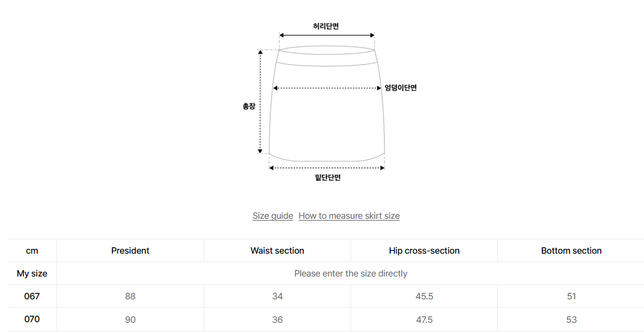Screen dimensions: 644x333
Task: Click the 밑단단면 hem label in diagram
Action: (328, 177)
